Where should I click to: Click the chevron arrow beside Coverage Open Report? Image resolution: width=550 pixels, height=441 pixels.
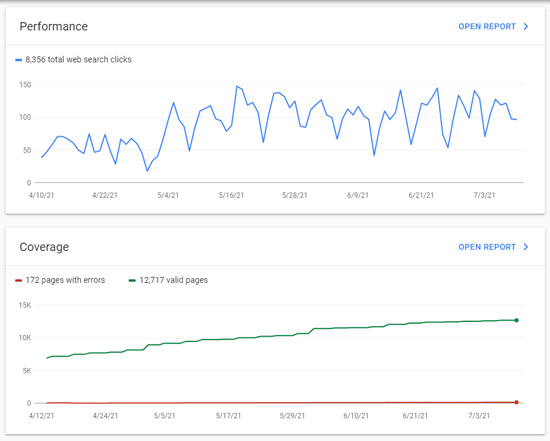(x=525, y=247)
